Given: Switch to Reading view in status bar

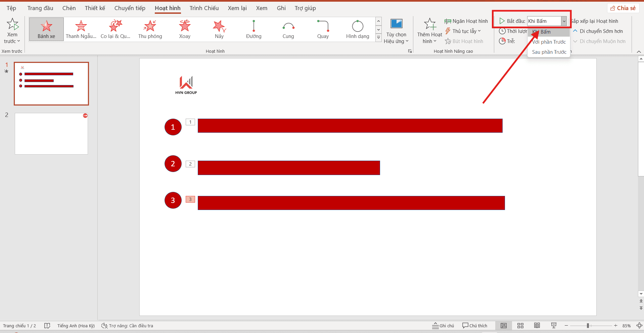Looking at the screenshot, I should click(x=537, y=326).
